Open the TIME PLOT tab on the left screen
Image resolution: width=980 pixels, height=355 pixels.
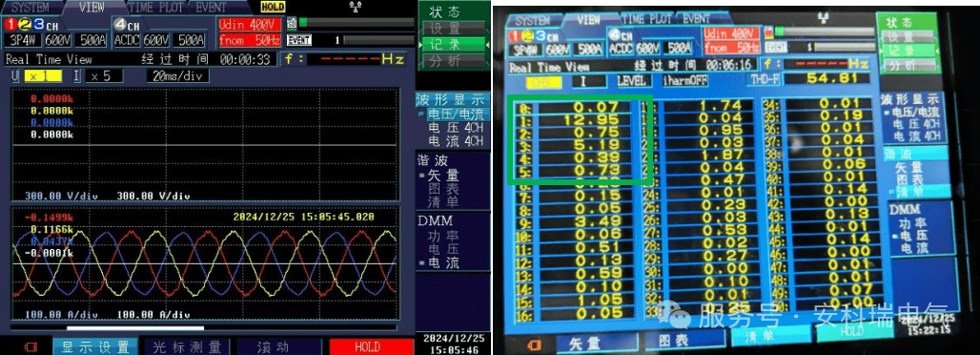[x=156, y=8]
